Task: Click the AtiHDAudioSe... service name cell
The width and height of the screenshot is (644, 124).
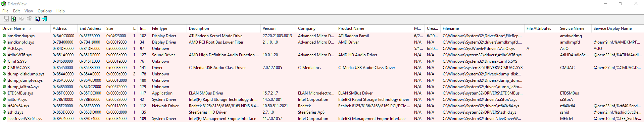Action: (x=574, y=55)
